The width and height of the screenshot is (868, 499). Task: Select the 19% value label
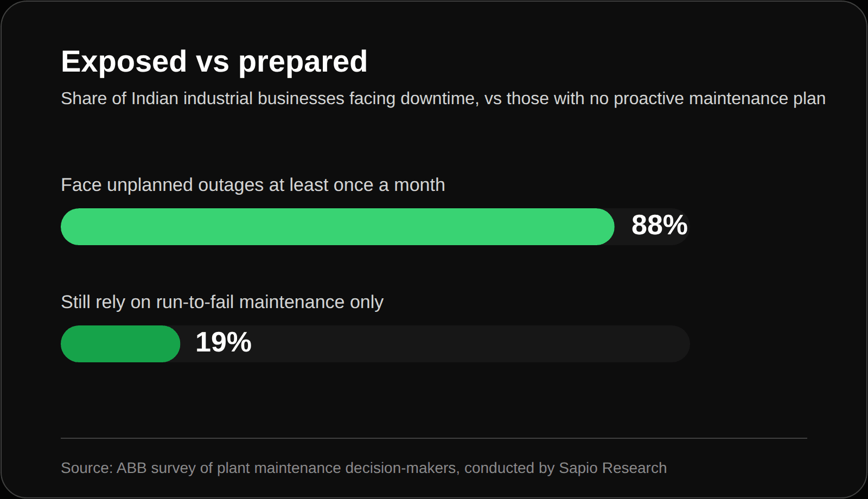click(224, 342)
